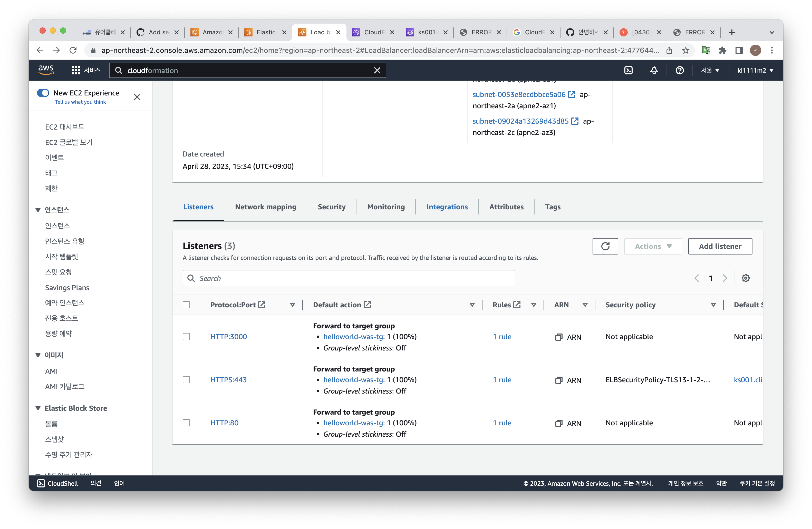Click the help question mark icon

click(679, 70)
